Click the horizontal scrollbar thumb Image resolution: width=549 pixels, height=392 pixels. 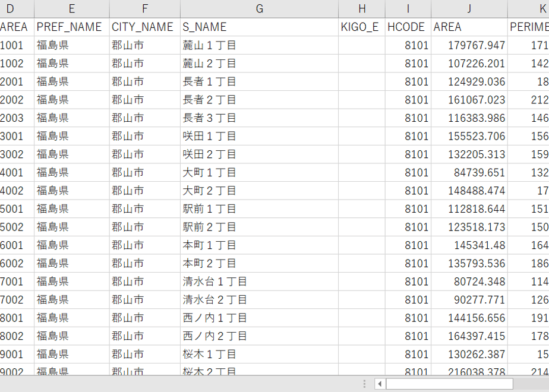(x=450, y=384)
